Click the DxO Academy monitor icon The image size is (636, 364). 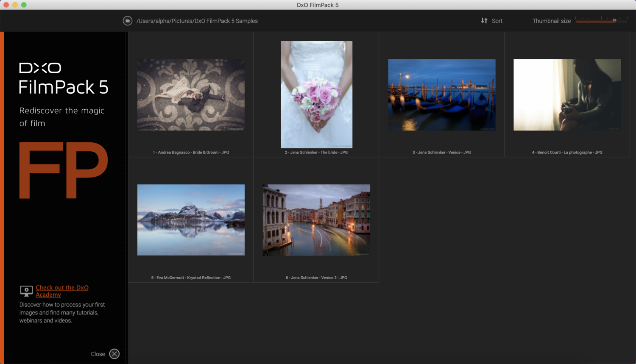pos(26,291)
